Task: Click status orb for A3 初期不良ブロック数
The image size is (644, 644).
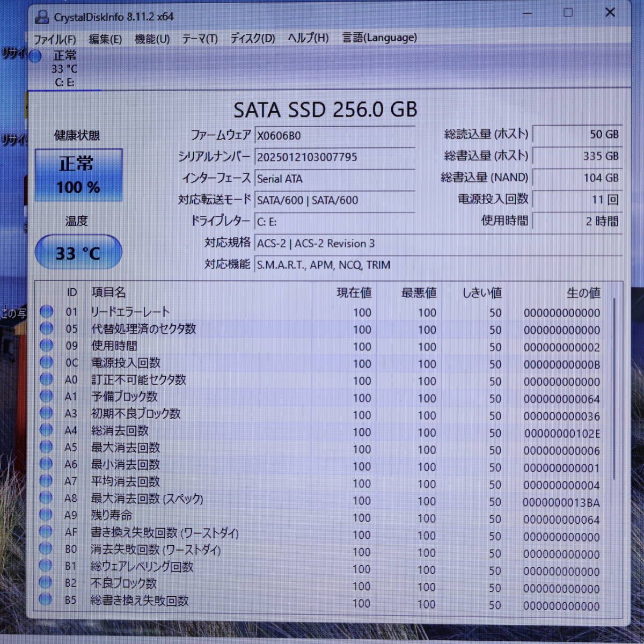Action: (47, 413)
